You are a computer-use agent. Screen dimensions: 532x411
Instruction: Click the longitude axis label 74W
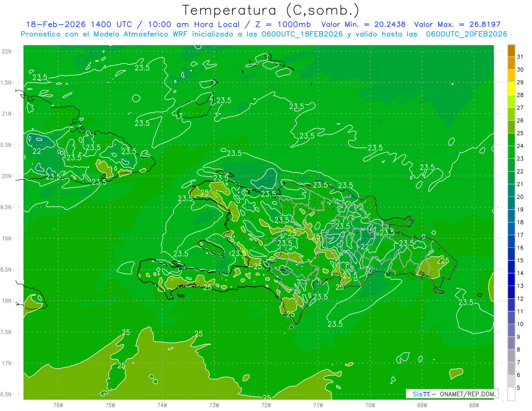click(162, 405)
